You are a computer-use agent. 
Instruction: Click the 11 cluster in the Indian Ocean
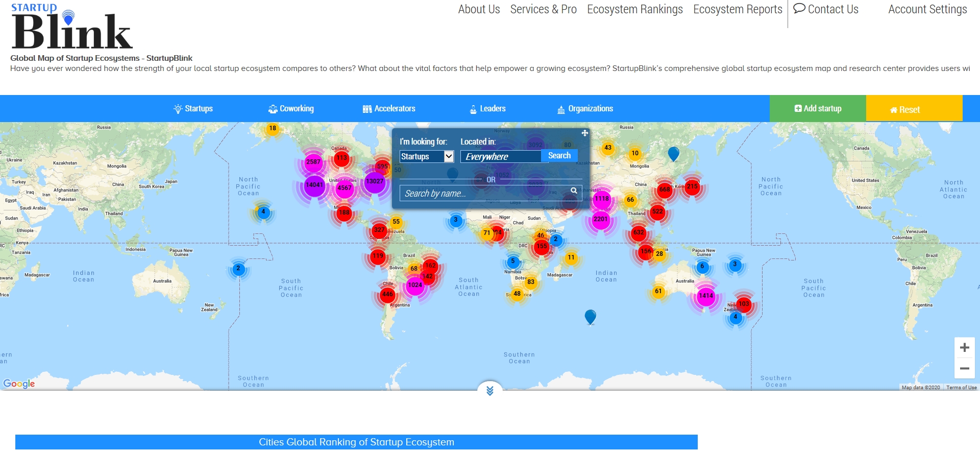click(x=571, y=257)
